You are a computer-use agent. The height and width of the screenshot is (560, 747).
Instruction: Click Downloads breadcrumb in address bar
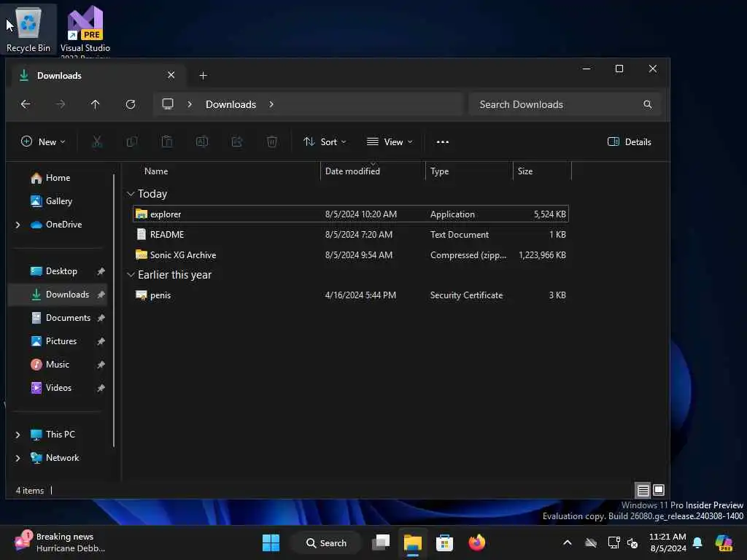231,104
